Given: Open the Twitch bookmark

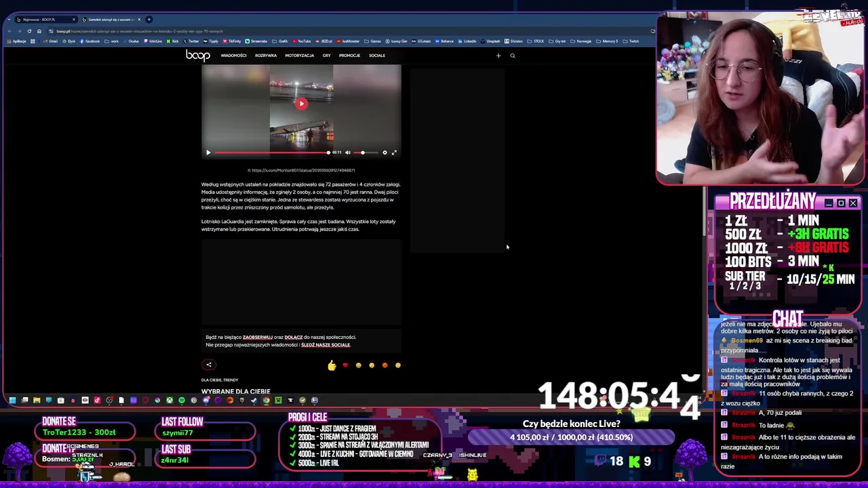Looking at the screenshot, I should [631, 41].
